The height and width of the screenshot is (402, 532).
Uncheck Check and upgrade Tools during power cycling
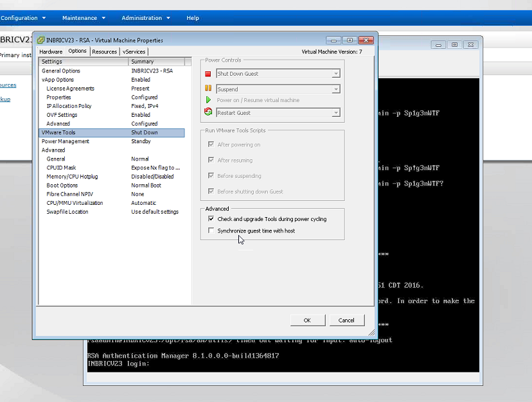[x=211, y=219]
